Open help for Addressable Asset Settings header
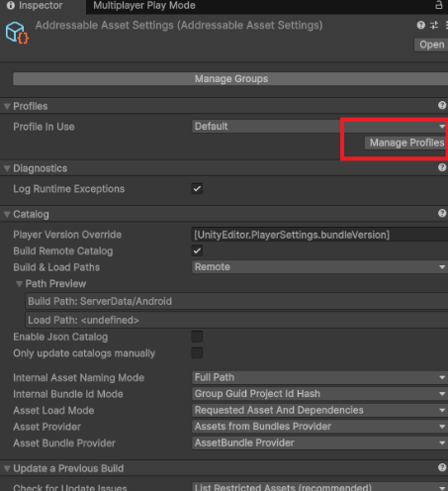The width and height of the screenshot is (448, 491). (420, 25)
